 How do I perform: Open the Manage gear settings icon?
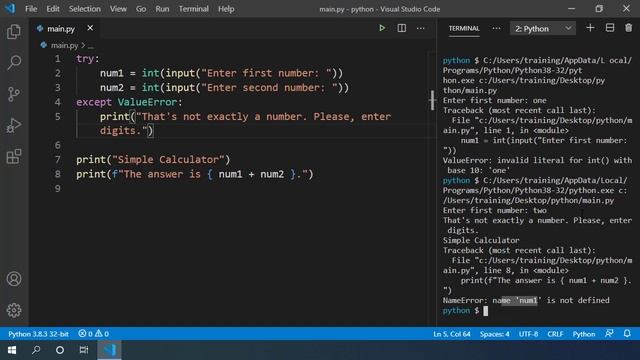click(14, 311)
